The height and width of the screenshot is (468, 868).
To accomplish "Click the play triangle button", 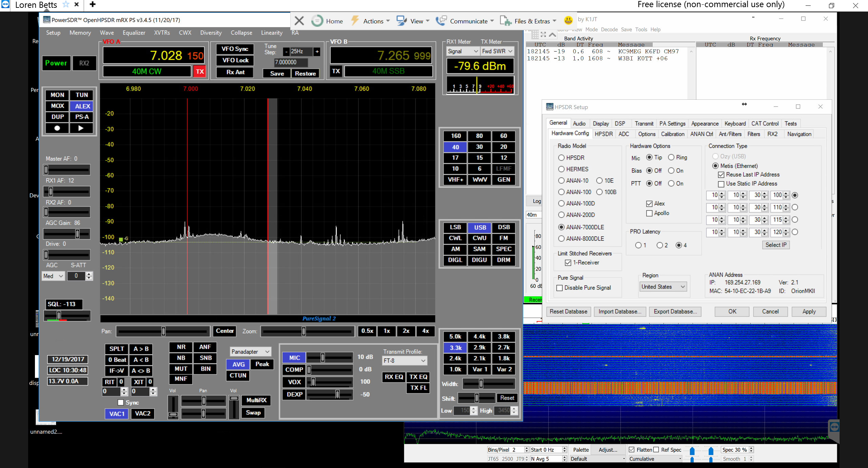I will coord(81,128).
